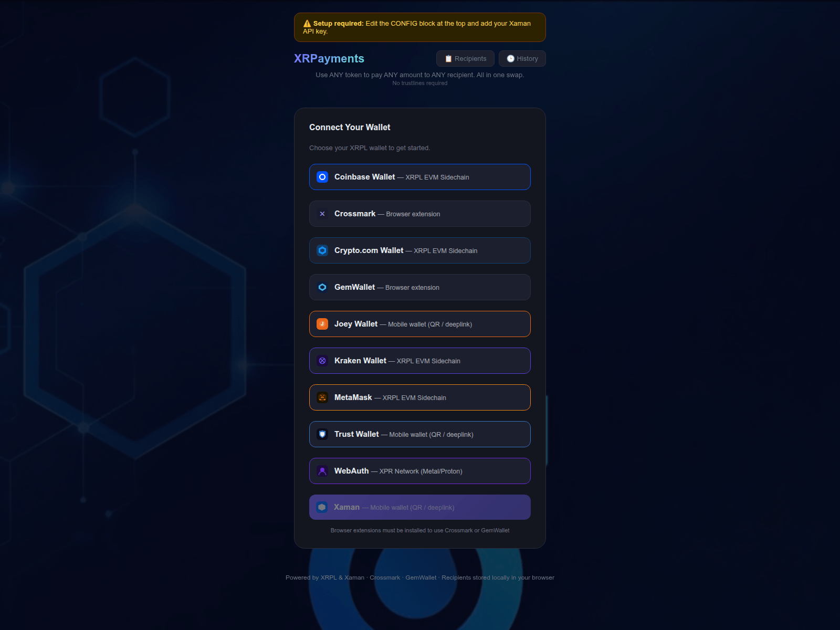The image size is (840, 630).
Task: Click the Crypto.com Wallet hexagon icon
Action: tap(322, 250)
